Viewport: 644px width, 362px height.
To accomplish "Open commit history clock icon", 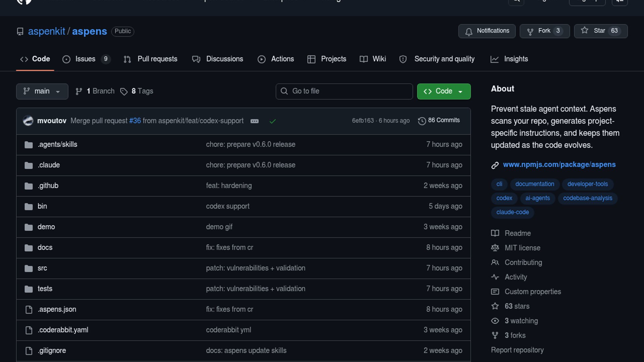I will click(422, 121).
